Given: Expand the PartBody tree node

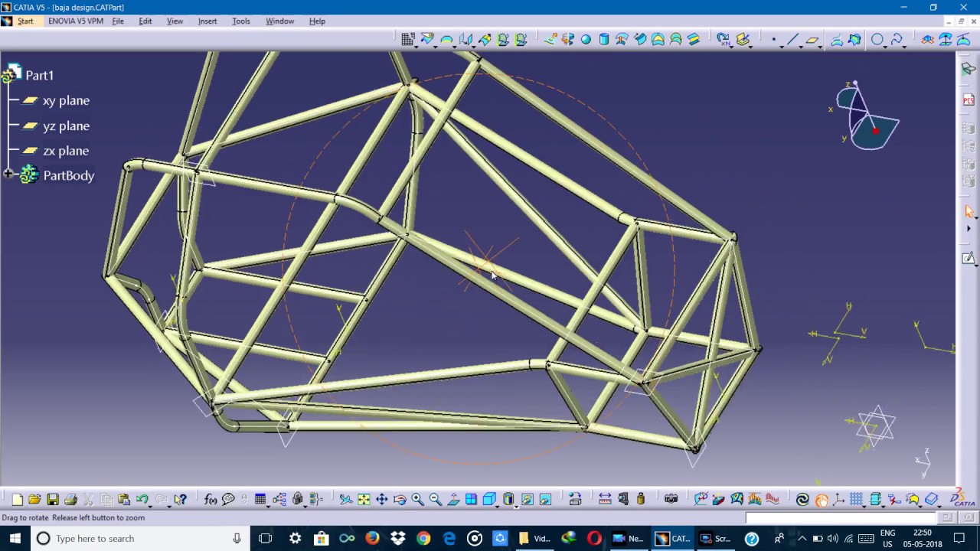Looking at the screenshot, I should [8, 175].
